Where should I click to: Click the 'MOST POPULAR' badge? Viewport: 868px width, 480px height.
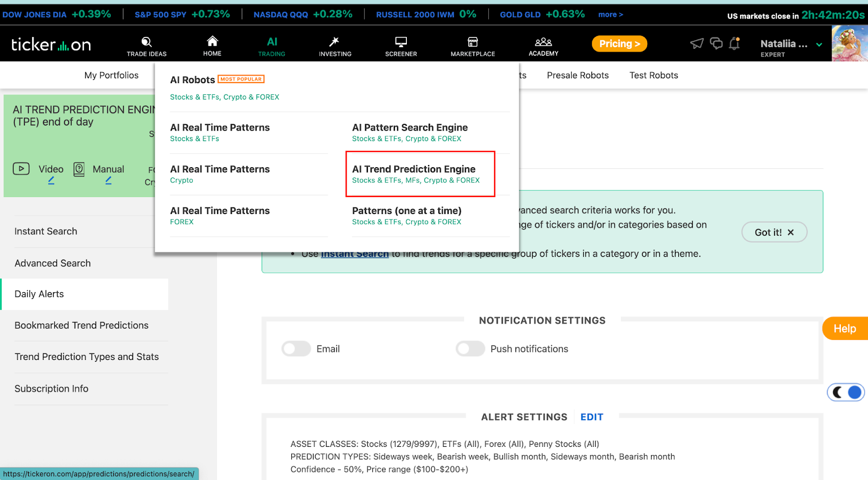(241, 79)
